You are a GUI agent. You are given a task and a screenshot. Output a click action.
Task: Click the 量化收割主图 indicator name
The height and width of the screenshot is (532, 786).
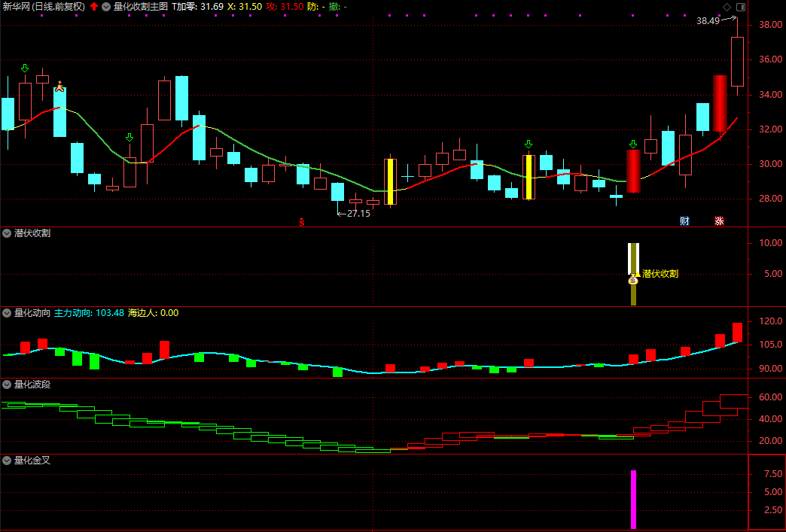[140, 7]
